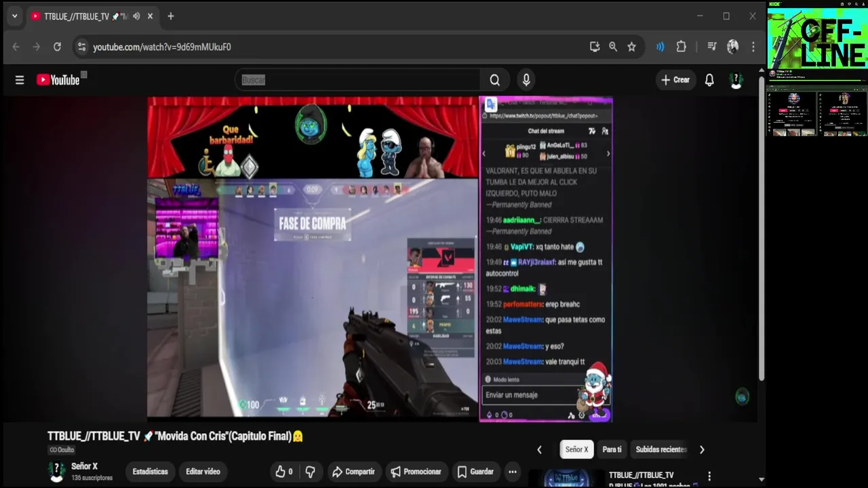Open the suggested TTBLUE_//TTBLUE_TV video thumbnail
The image size is (868, 488).
(x=566, y=478)
